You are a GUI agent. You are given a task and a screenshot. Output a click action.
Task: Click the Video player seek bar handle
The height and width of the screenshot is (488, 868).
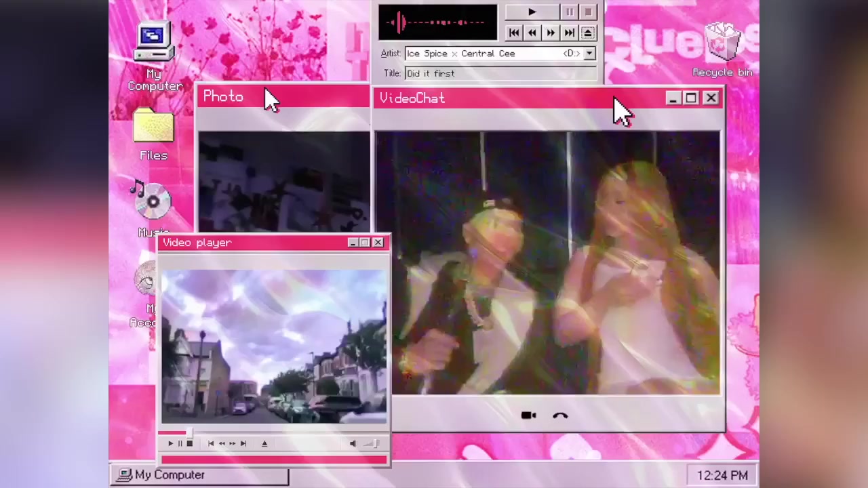point(189,432)
